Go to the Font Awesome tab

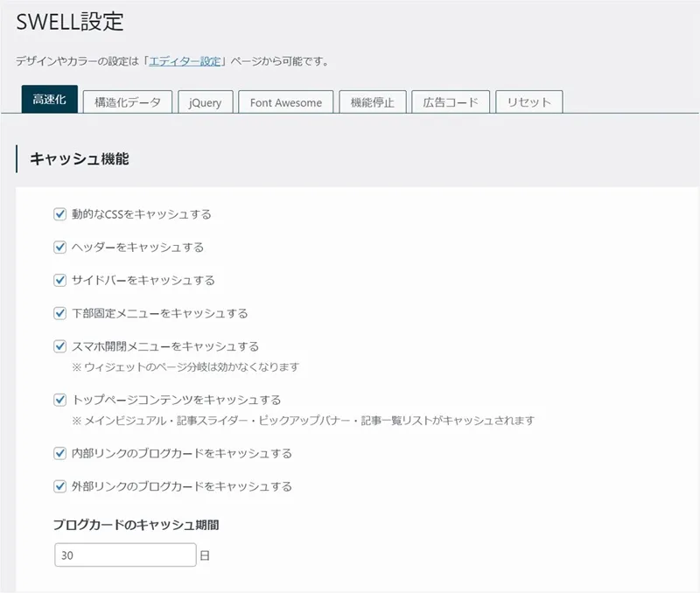coord(285,102)
